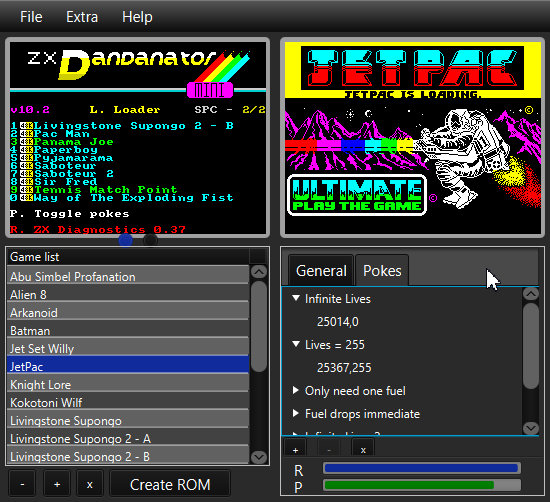Click the green P usage bar
Viewport: 550px width, 502px height.
pos(421,485)
